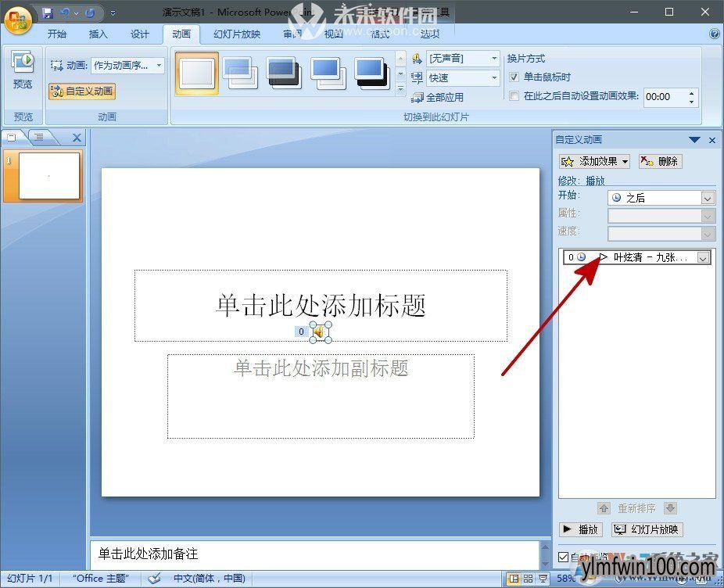Click the 00:00 time input field
Screen dimensions: 724x588
click(664, 97)
